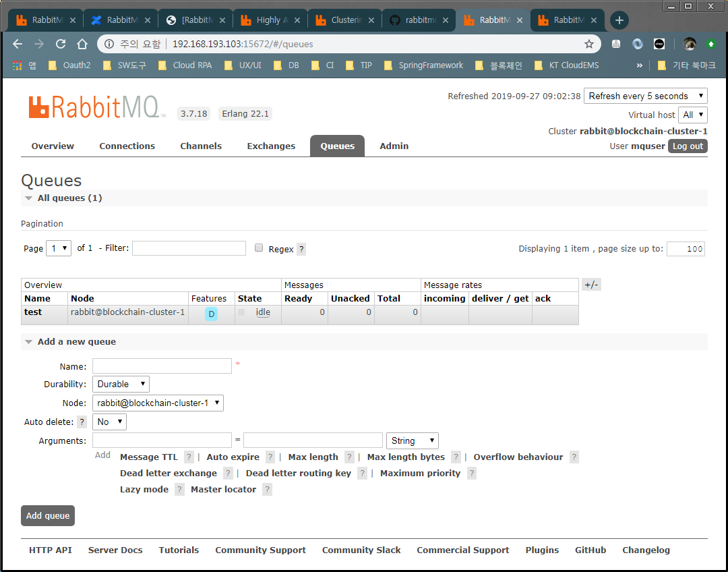Open Virtual host dropdown
The height and width of the screenshot is (572, 728).
(693, 115)
